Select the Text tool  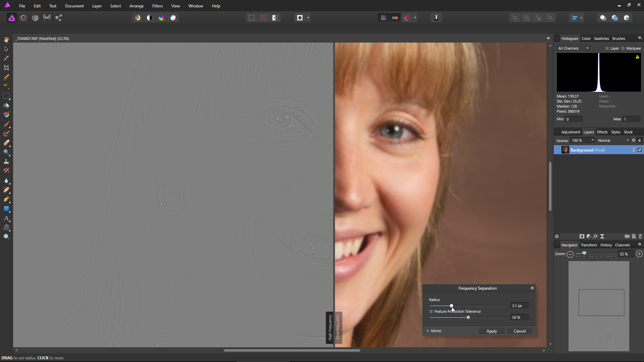(x=6, y=218)
